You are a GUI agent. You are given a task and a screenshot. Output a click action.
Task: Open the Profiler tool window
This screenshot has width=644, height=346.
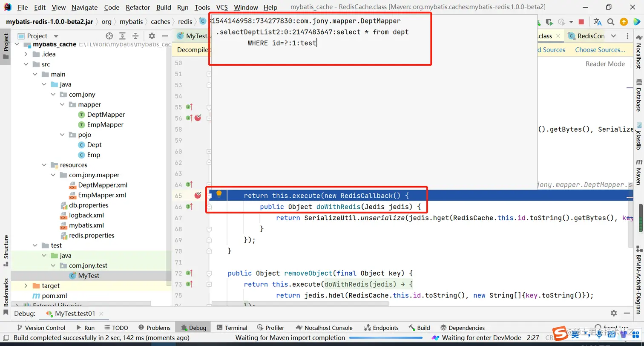[x=270, y=328]
